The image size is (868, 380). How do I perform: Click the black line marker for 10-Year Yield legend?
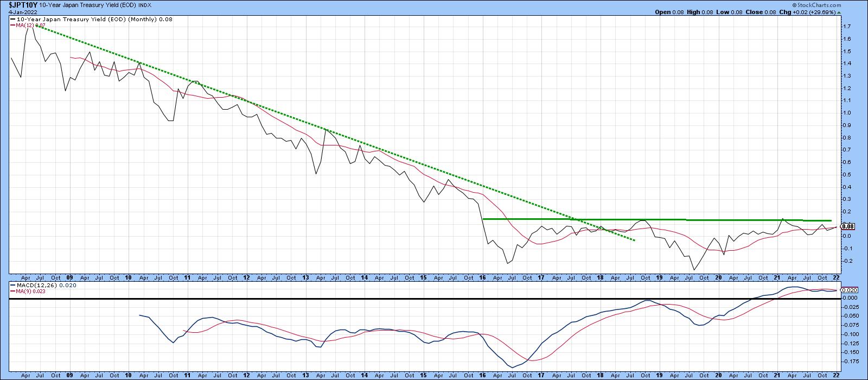pos(12,18)
